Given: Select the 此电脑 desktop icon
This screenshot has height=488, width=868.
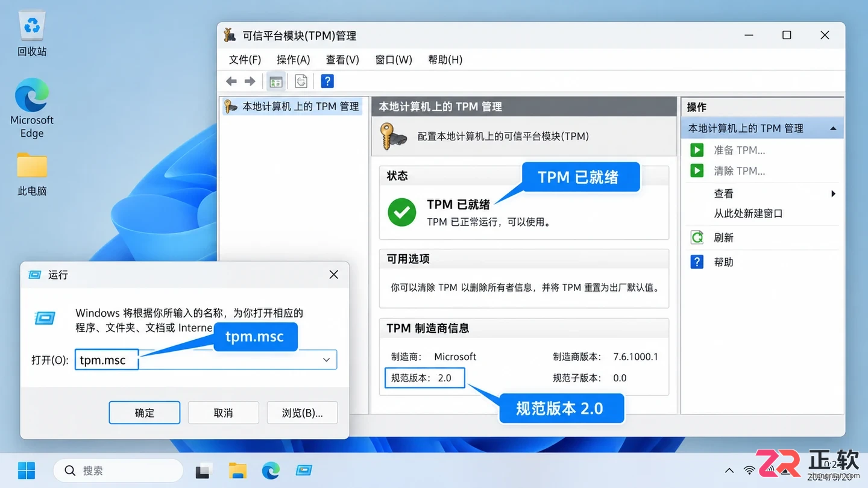Looking at the screenshot, I should pyautogui.click(x=32, y=174).
